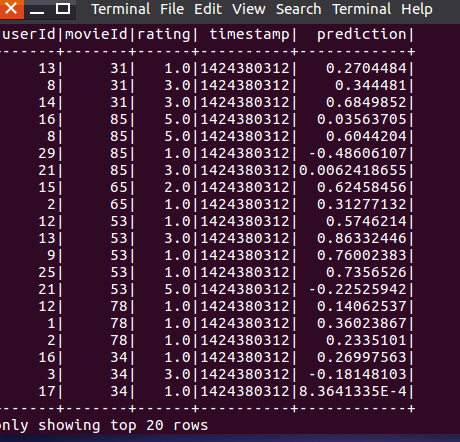The height and width of the screenshot is (442, 460).
Task: Click prediction value -0.18148103
Action: (357, 375)
